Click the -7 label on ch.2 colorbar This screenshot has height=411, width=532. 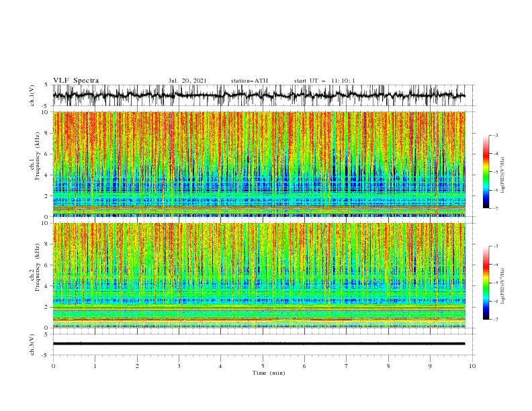pos(496,320)
